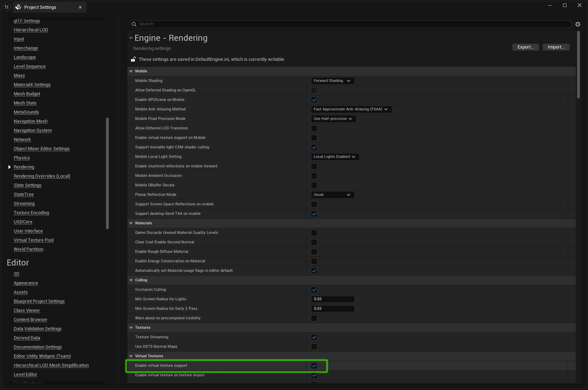
Task: Open Texture Encoding settings
Action: [x=31, y=213]
